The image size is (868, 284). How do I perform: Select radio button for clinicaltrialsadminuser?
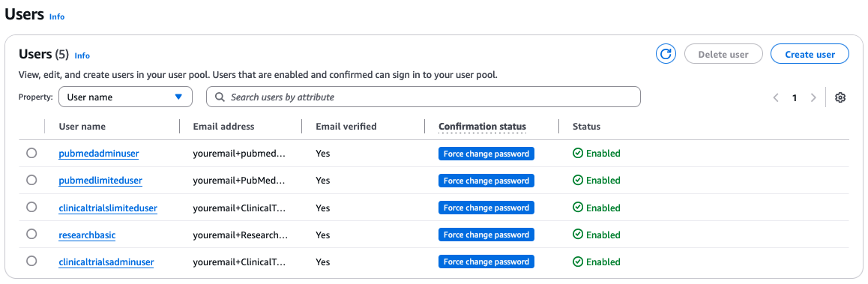click(x=31, y=261)
